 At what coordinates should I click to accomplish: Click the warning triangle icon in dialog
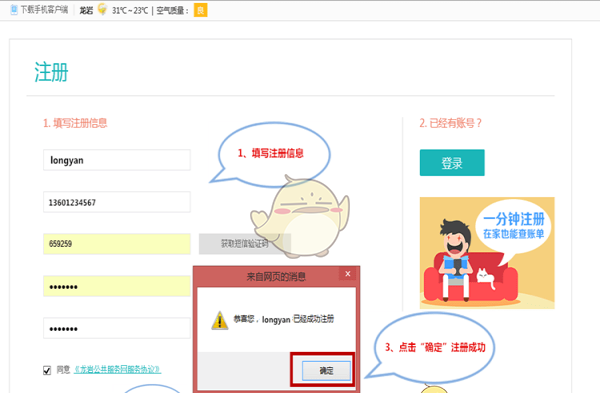(x=220, y=320)
